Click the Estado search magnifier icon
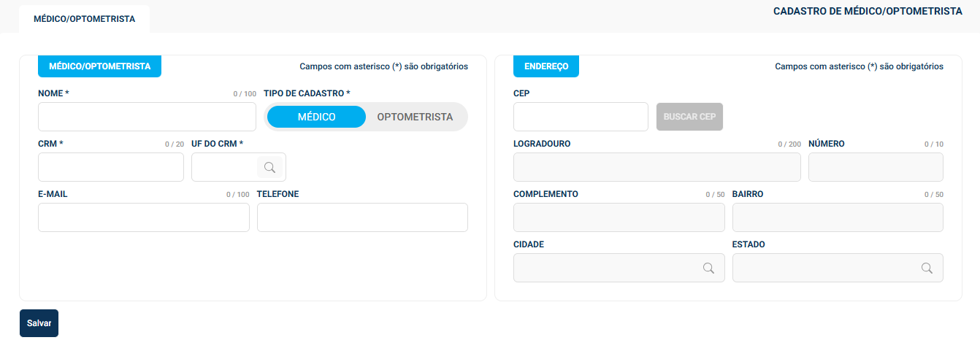The height and width of the screenshot is (340, 980). pyautogui.click(x=927, y=268)
